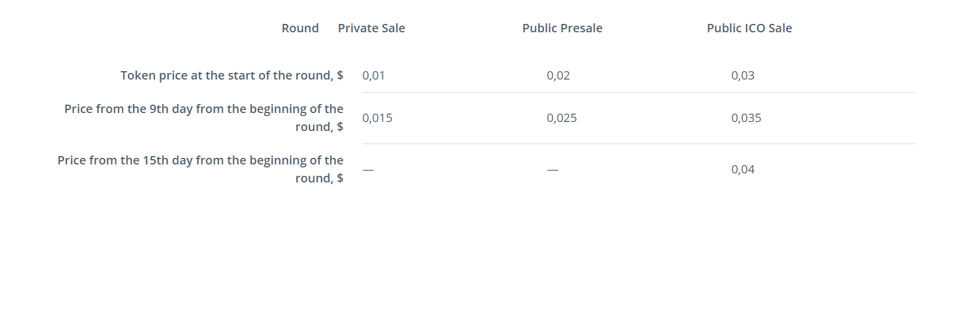
Task: Click the Public ICO start price 0,03
Action: click(x=743, y=75)
